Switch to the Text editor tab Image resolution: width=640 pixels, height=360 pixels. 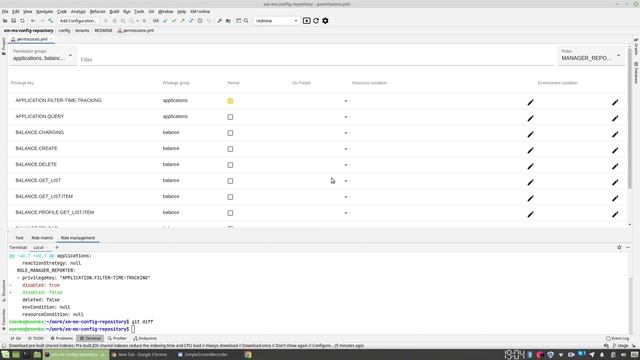coord(19,238)
